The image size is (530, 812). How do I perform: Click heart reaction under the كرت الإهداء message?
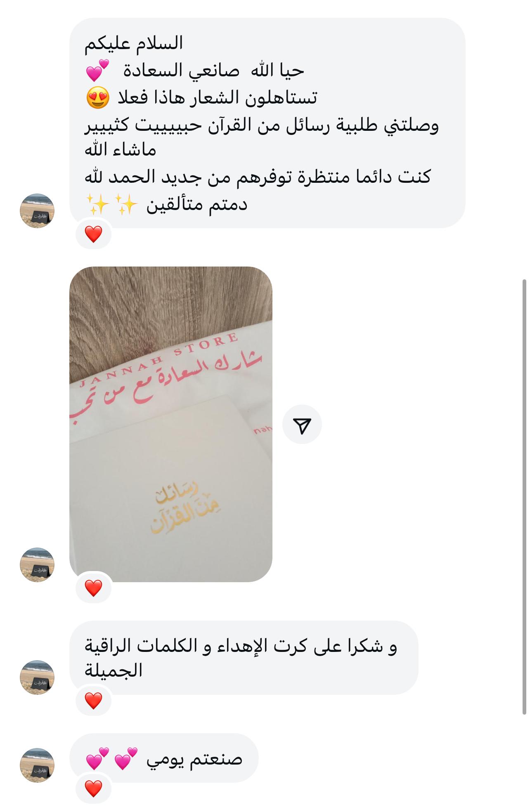93,701
